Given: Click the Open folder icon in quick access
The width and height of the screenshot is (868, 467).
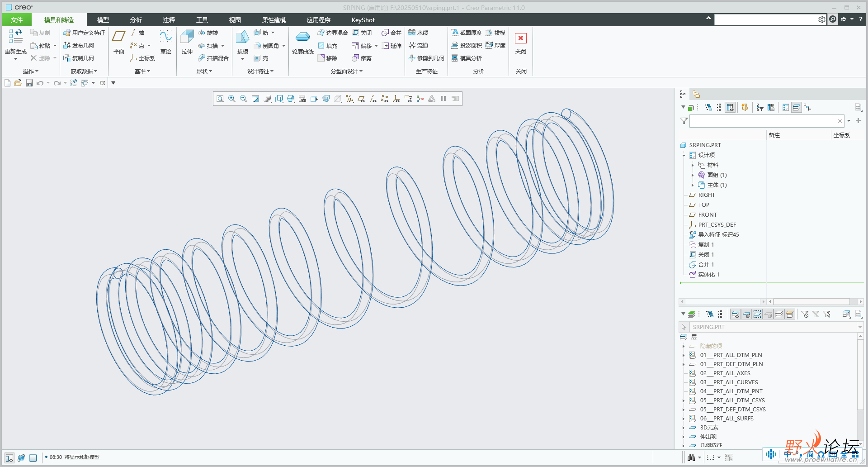Looking at the screenshot, I should (18, 83).
